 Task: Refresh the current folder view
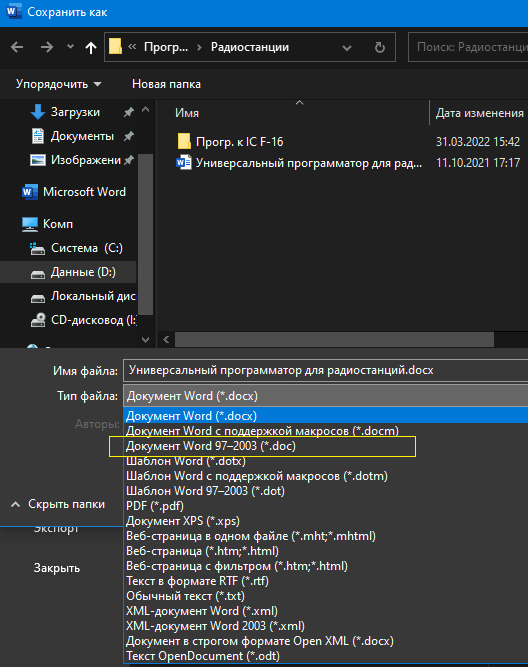(380, 47)
